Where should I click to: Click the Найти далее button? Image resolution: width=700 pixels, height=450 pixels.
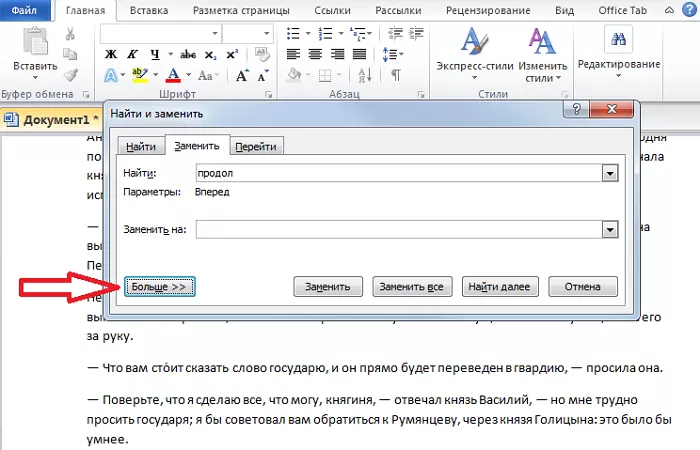click(x=500, y=287)
